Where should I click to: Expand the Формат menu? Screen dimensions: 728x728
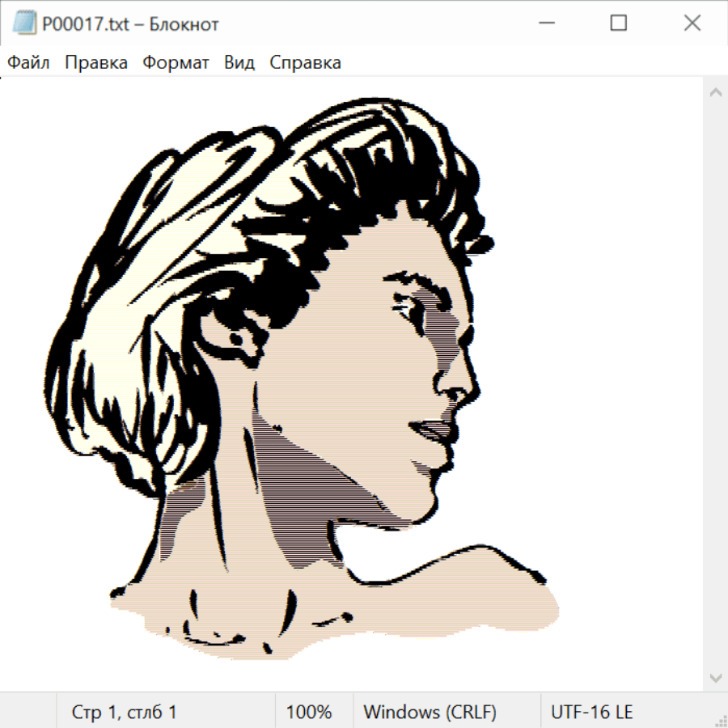(176, 62)
